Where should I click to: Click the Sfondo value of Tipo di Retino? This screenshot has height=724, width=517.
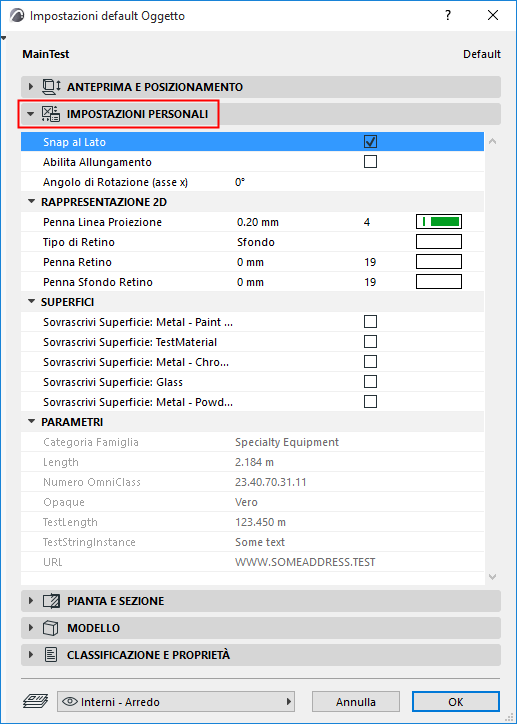click(x=256, y=242)
